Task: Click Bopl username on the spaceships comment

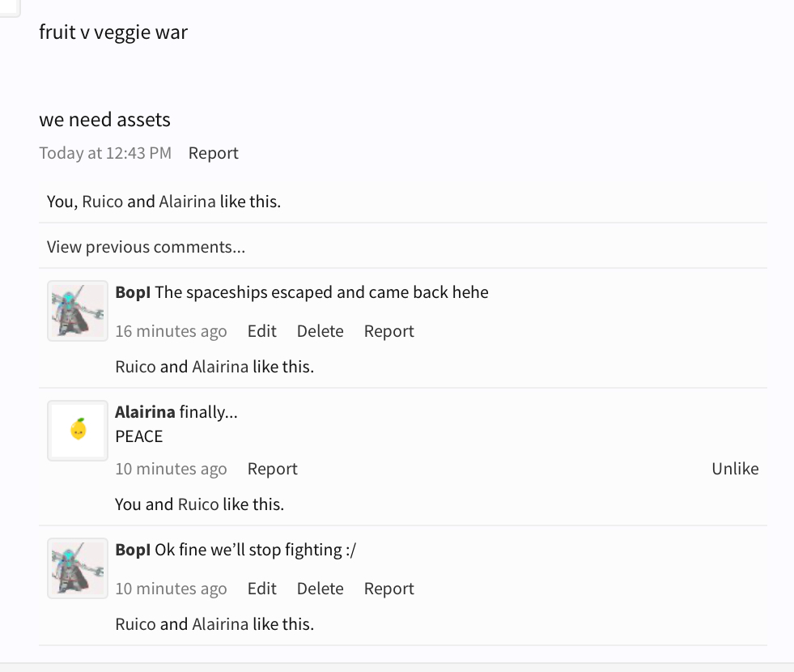Action: coord(133,293)
